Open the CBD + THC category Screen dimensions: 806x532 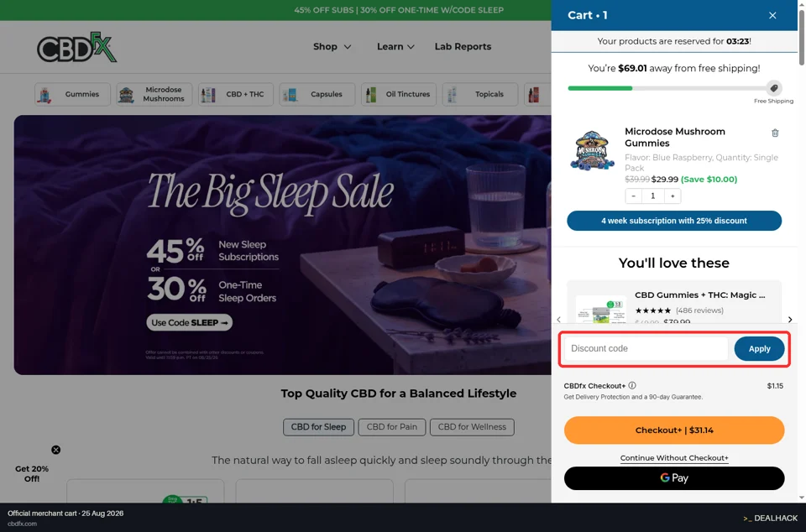point(236,95)
